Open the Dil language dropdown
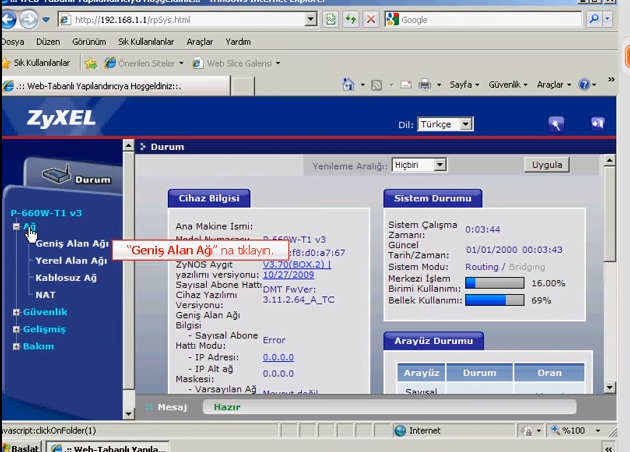Screen dimensions: 630x452 pos(448,125)
